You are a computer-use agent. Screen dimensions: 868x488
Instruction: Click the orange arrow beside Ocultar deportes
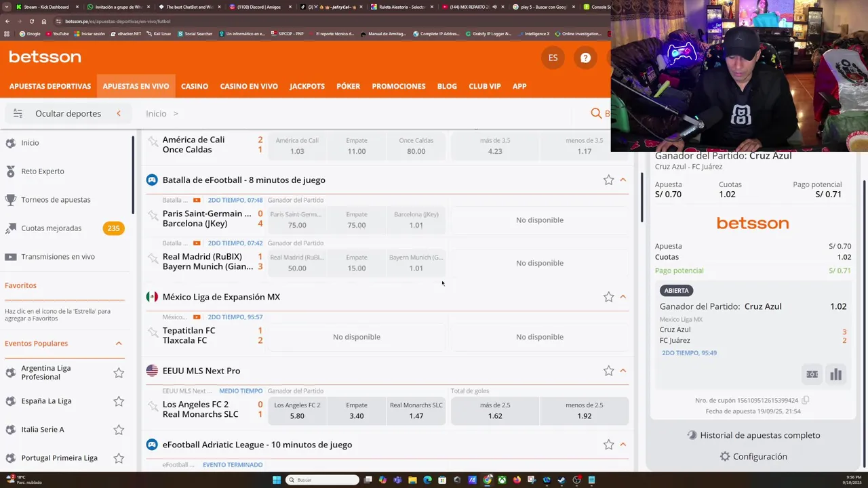pos(119,113)
